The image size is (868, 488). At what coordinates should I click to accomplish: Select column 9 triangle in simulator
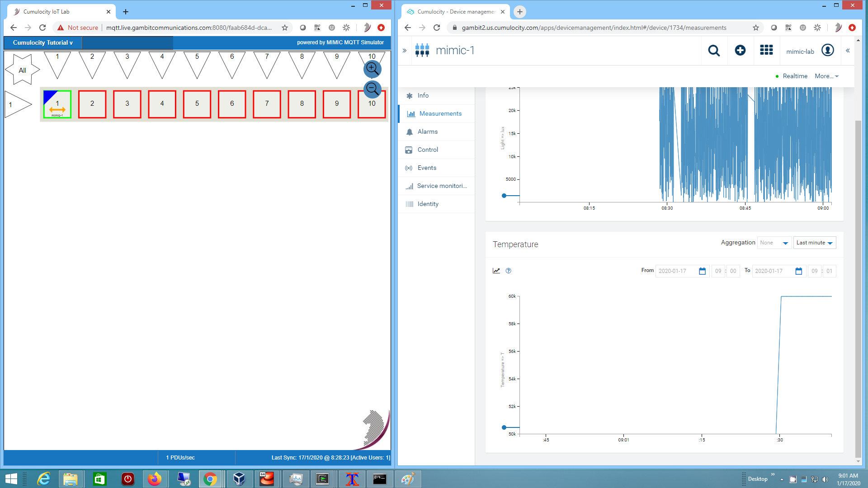pos(337,65)
